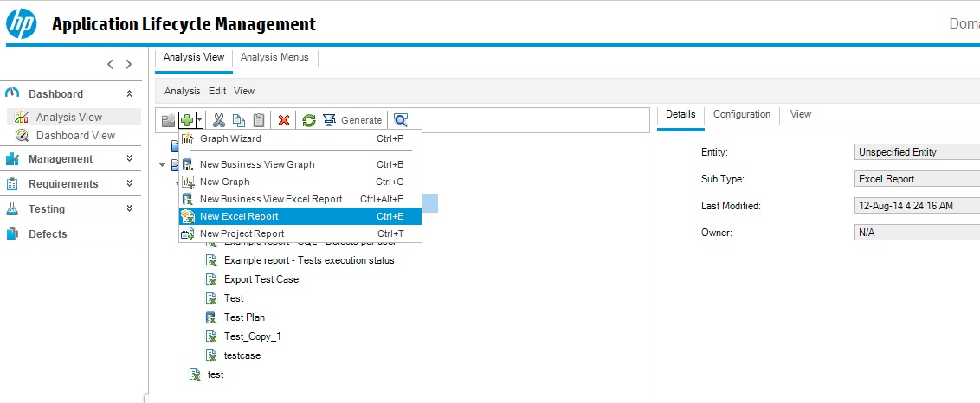
Task: Click the New Folder toolbar icon
Action: click(168, 120)
